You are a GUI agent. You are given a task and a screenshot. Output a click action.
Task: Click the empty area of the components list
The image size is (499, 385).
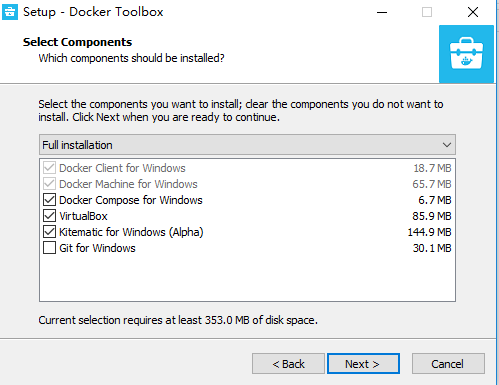point(247,278)
